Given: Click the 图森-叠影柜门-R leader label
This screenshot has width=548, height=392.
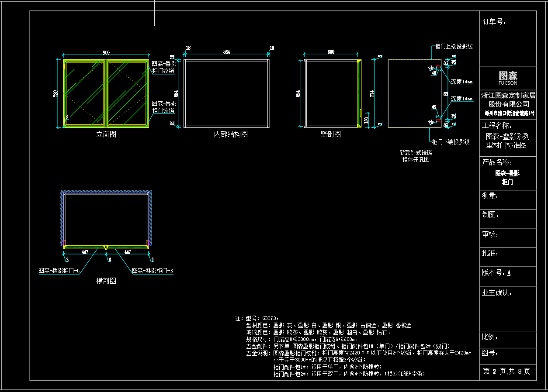Looking at the screenshot, I should click(x=153, y=271).
